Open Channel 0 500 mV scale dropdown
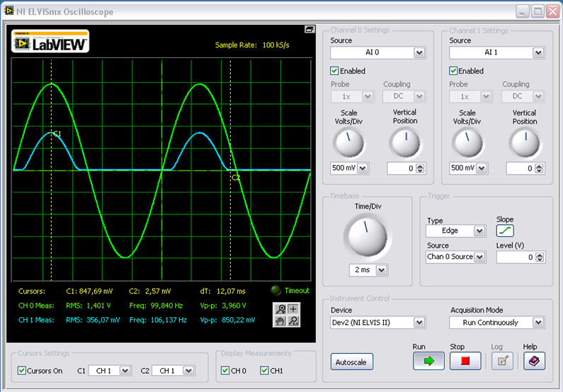Image resolution: width=563 pixels, height=392 pixels. [x=363, y=168]
